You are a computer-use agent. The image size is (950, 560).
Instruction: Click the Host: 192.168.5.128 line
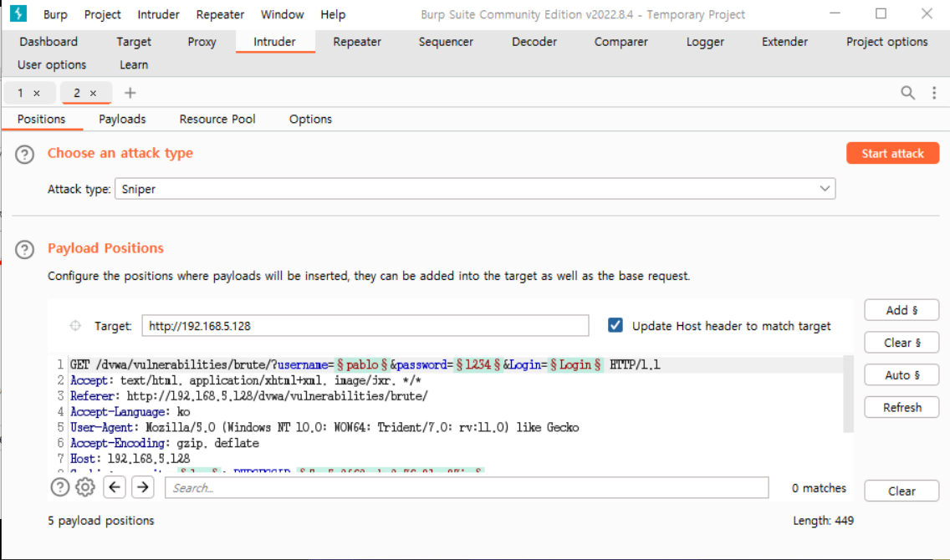(x=130, y=459)
